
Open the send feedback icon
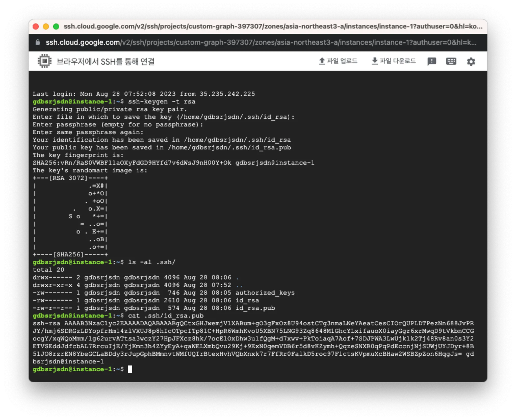tap(432, 61)
